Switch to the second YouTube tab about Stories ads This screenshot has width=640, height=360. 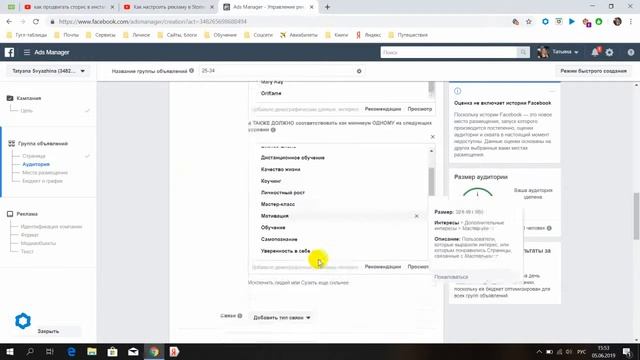[169, 7]
